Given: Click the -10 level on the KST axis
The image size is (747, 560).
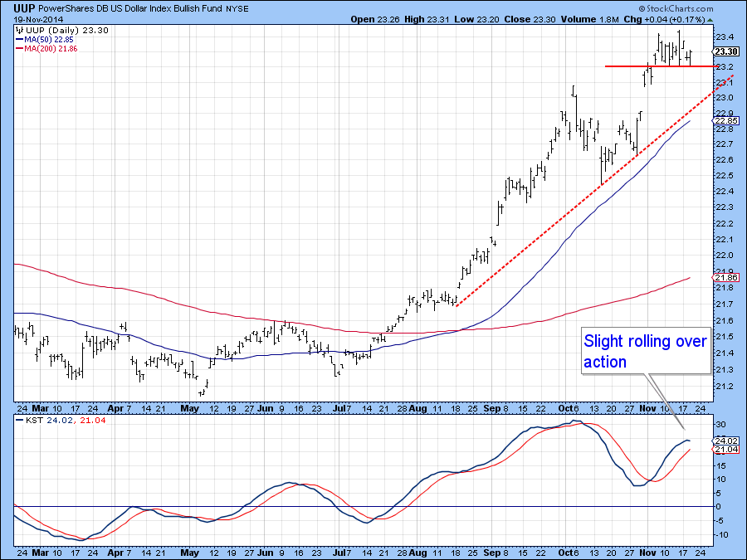Looking at the screenshot, I should tap(720, 535).
